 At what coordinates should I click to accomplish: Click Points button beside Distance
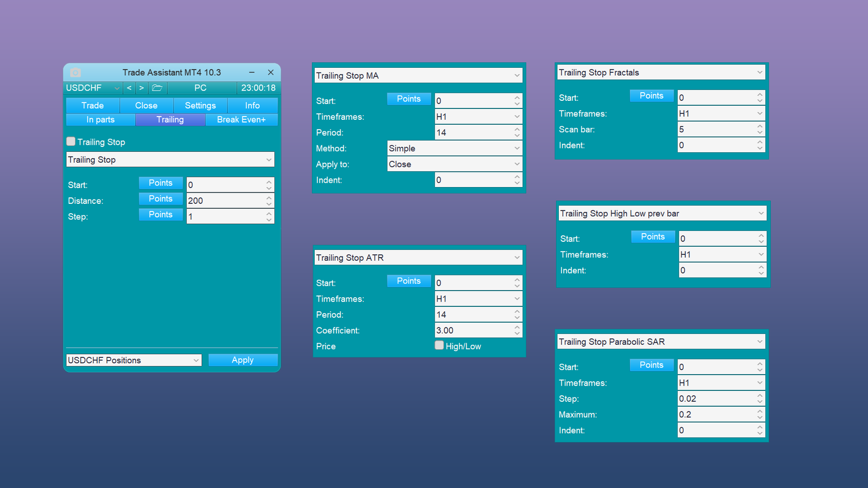click(x=161, y=198)
